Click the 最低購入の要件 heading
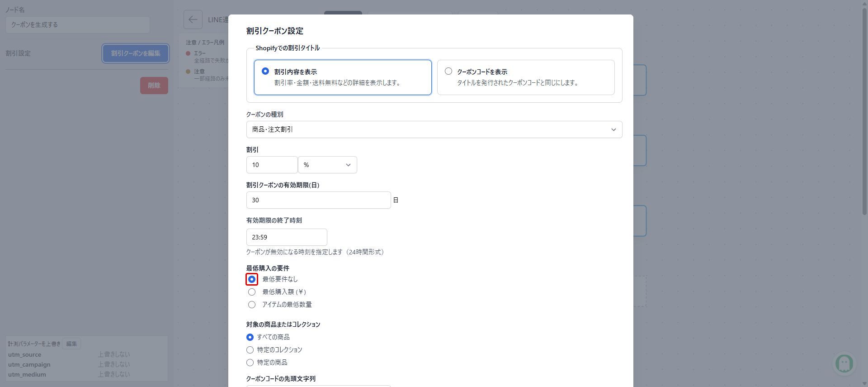 coord(268,268)
